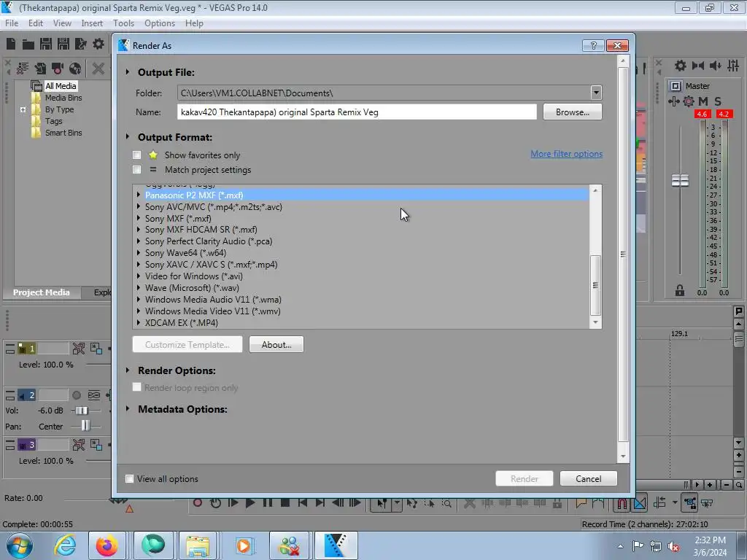Expand Video for Windows (*.avi) templates
Image resolution: width=747 pixels, height=560 pixels.
(138, 276)
